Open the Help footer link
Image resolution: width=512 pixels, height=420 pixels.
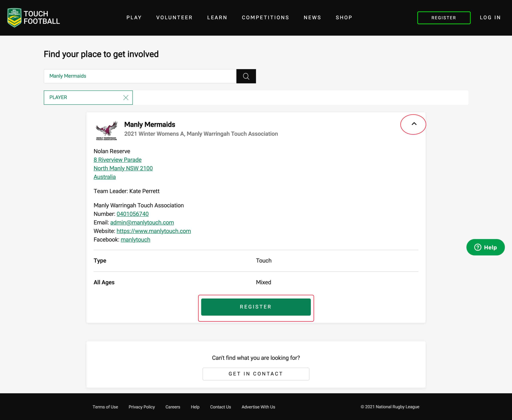[x=195, y=407]
